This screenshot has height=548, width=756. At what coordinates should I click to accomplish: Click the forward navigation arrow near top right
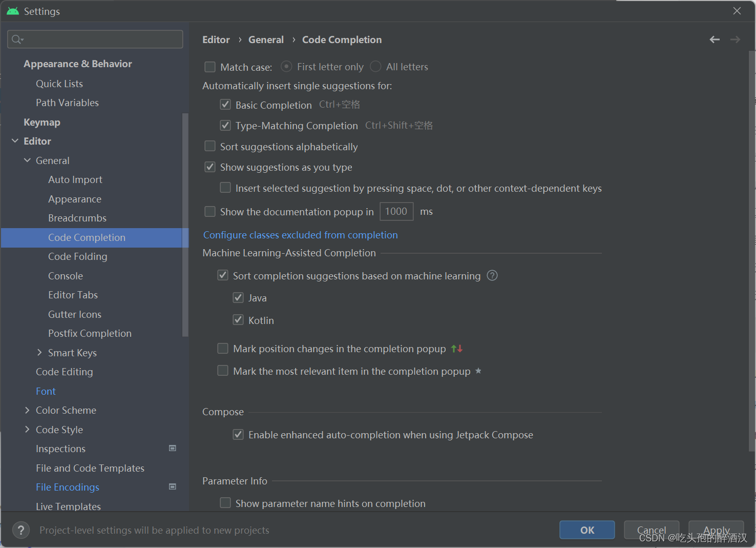(735, 39)
